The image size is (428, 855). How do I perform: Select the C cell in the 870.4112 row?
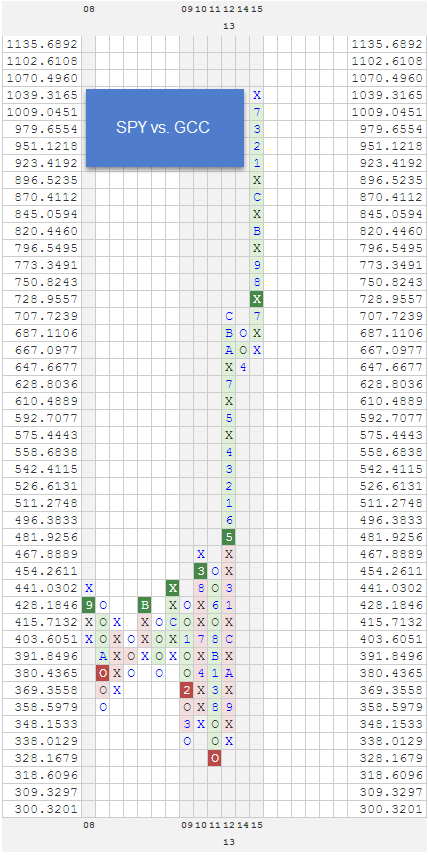[257, 197]
